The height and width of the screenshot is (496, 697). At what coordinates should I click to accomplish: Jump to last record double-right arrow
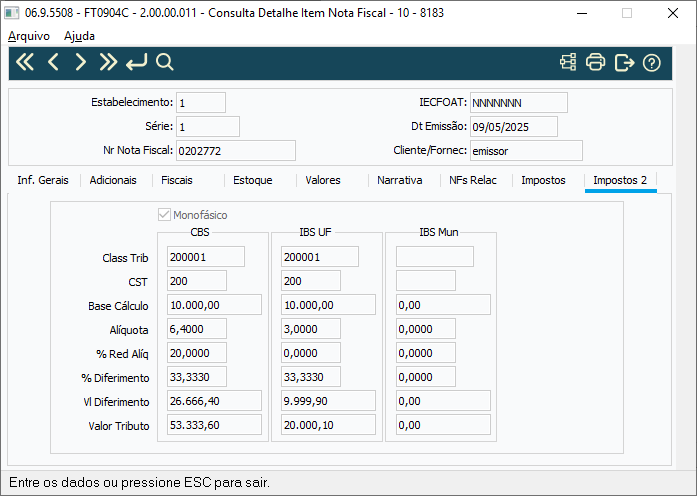coord(108,62)
